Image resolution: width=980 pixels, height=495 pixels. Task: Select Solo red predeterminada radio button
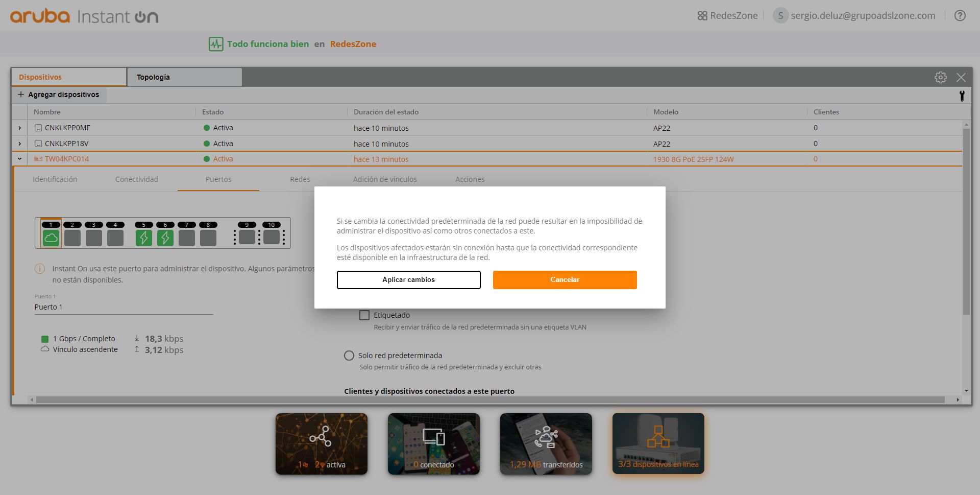tap(349, 356)
